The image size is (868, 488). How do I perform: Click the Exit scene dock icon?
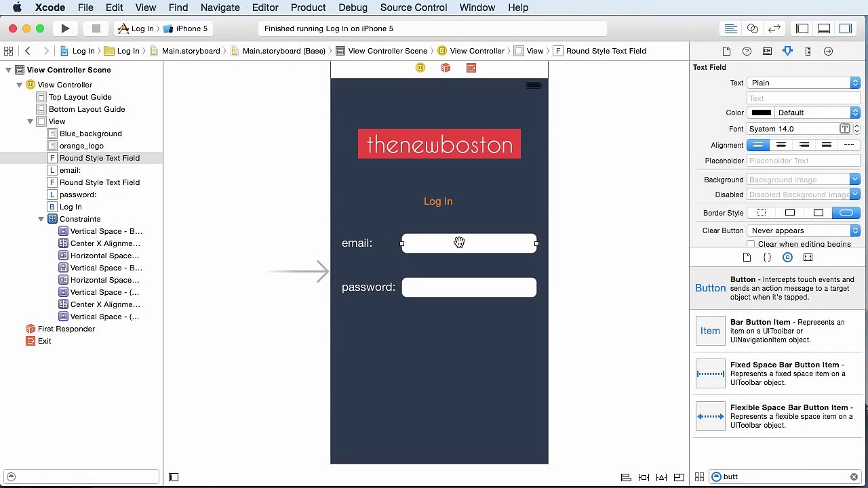pyautogui.click(x=471, y=68)
